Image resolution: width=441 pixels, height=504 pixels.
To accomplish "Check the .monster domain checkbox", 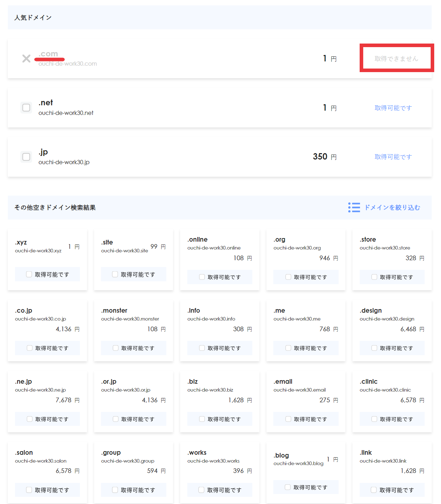I will [116, 348].
